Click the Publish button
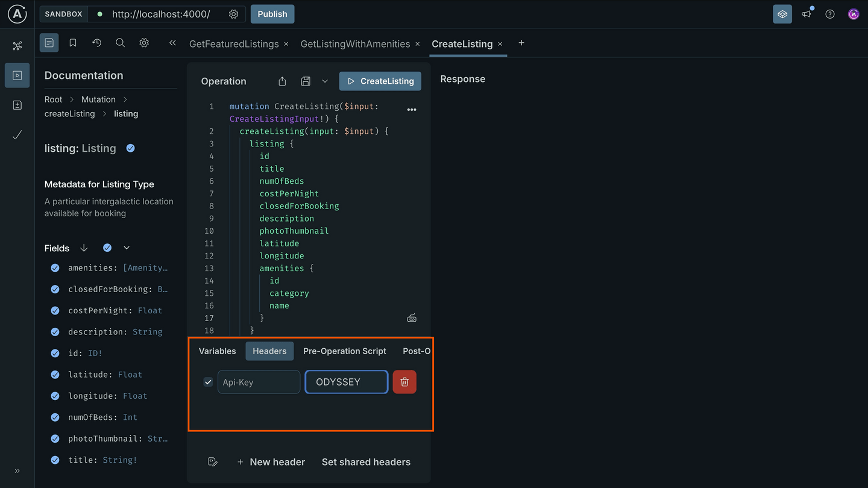The image size is (868, 488). coord(272,13)
